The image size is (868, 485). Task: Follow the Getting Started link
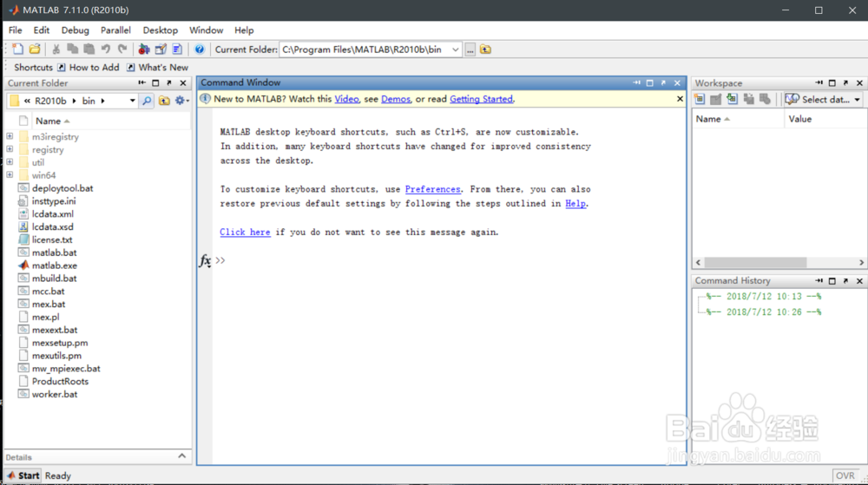pos(481,99)
